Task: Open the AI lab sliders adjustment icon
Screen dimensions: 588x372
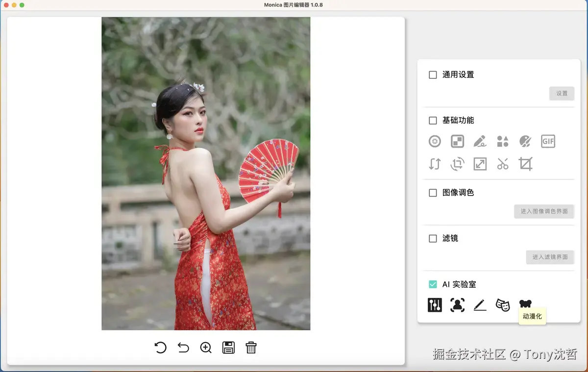Action: point(435,305)
